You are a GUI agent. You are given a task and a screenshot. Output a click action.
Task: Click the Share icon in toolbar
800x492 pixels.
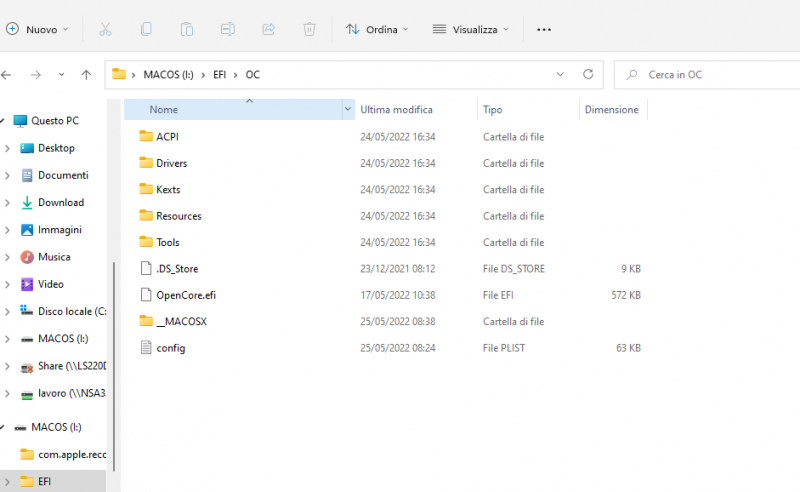pyautogui.click(x=268, y=29)
